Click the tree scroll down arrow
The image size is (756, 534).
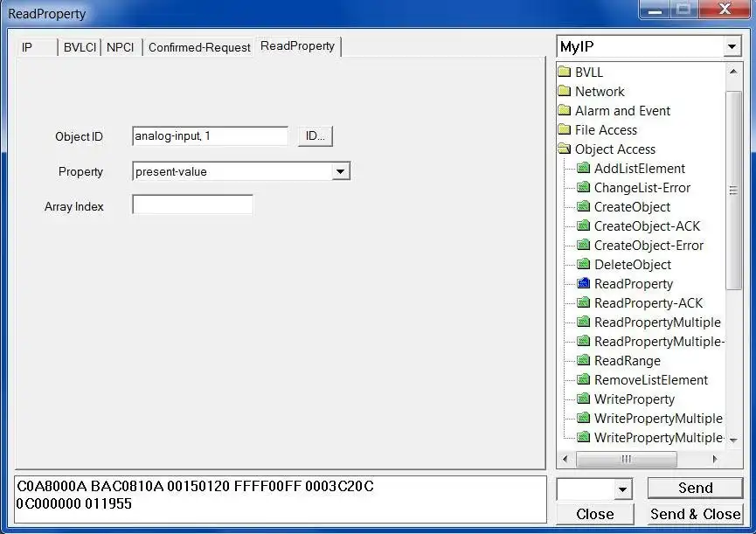(x=733, y=440)
